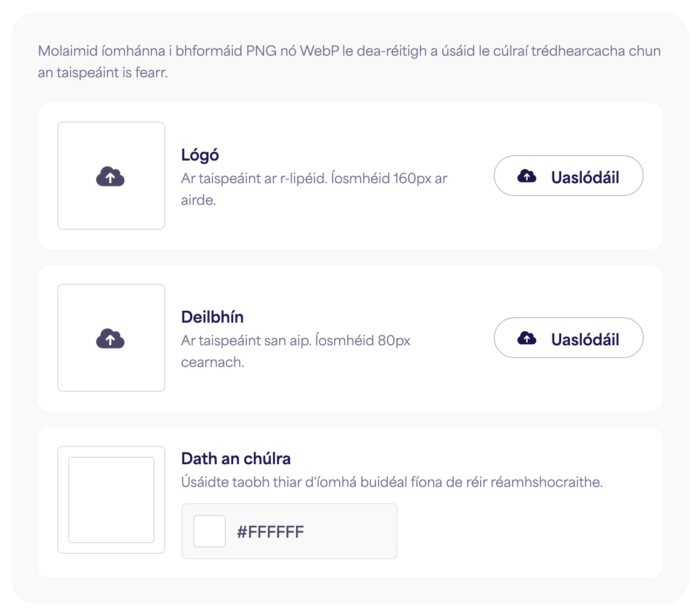Open the small colour swatch beside #FFFFFF
Viewport: 700px width, 615px height.
point(210,531)
